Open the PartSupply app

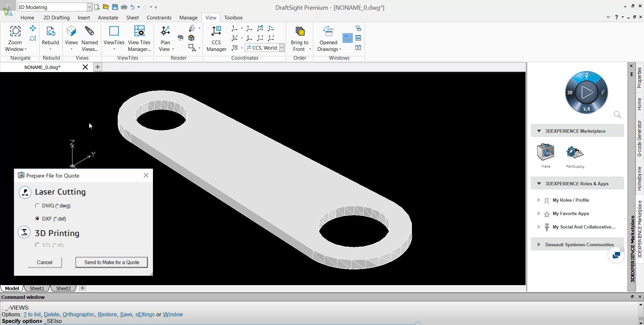click(x=575, y=156)
